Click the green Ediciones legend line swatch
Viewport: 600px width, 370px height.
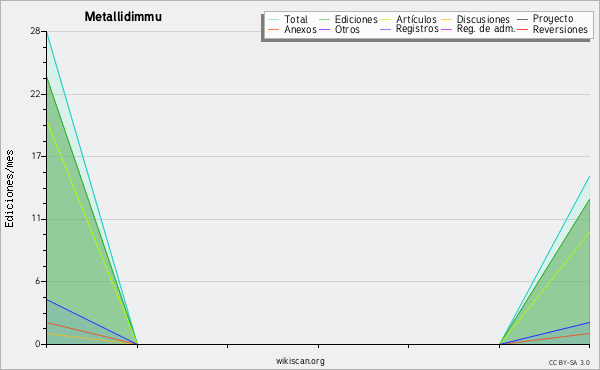coord(324,20)
